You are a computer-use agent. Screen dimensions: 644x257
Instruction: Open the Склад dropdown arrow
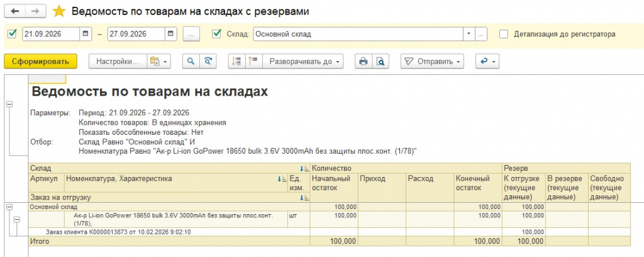coord(469,34)
